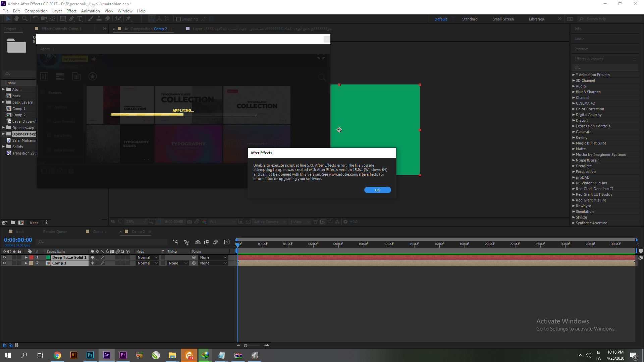
Task: Click the 3D Channel effects expander
Action: [x=574, y=80]
